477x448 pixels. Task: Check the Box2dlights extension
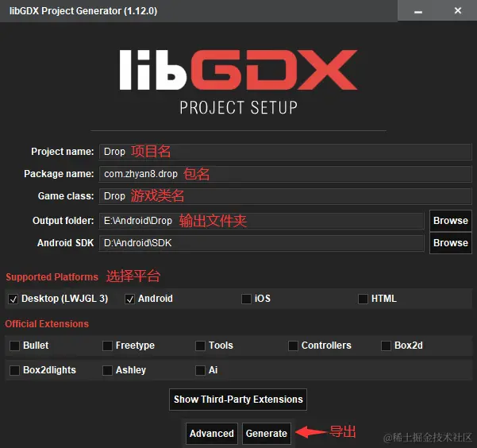point(14,370)
